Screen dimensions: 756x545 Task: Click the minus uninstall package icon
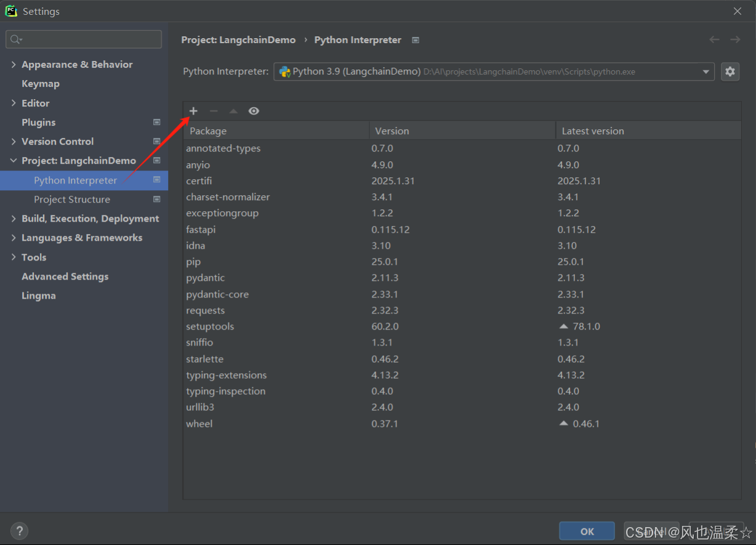tap(214, 111)
